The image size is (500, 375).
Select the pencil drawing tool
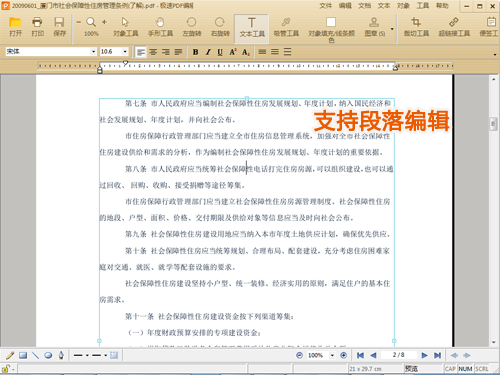[x=10, y=355]
